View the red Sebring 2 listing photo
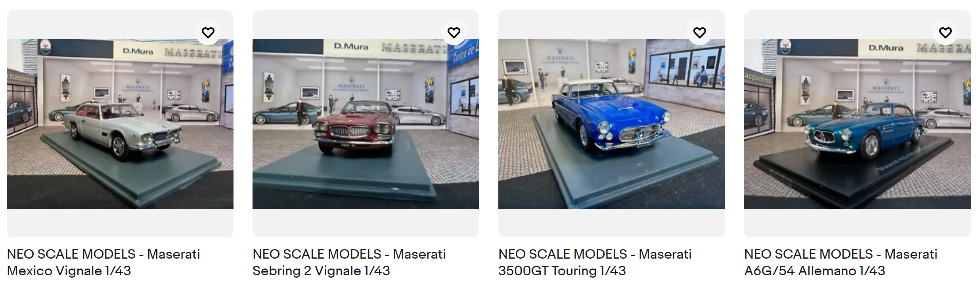The width and height of the screenshot is (980, 282). 366,124
